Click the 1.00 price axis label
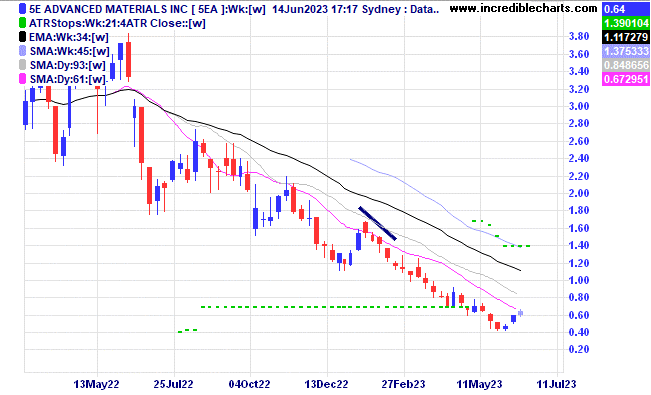This screenshot has width=651, height=395. point(579,280)
